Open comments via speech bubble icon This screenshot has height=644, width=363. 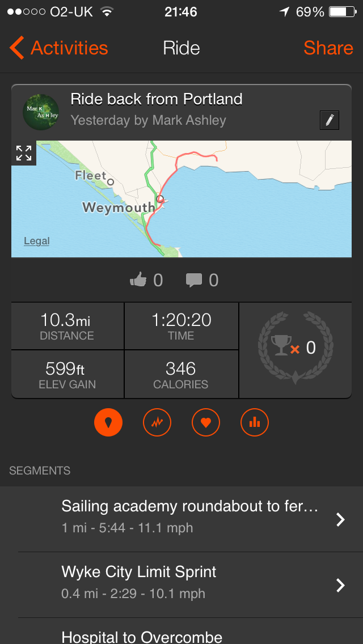[195, 279]
